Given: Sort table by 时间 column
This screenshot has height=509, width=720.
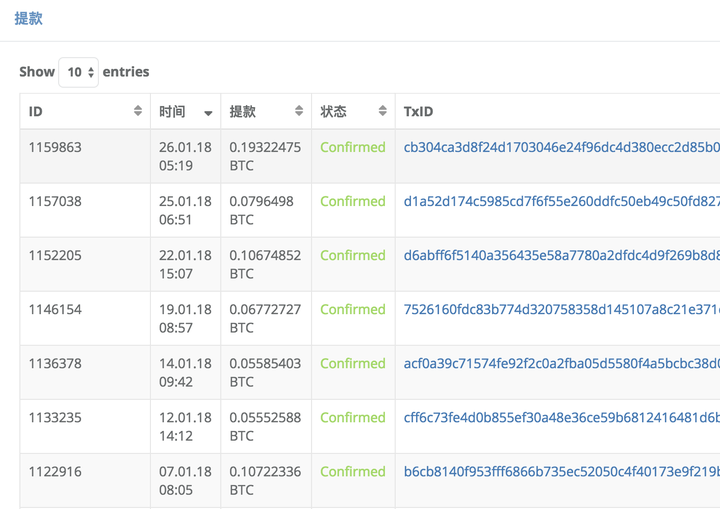Looking at the screenshot, I should pyautogui.click(x=186, y=111).
